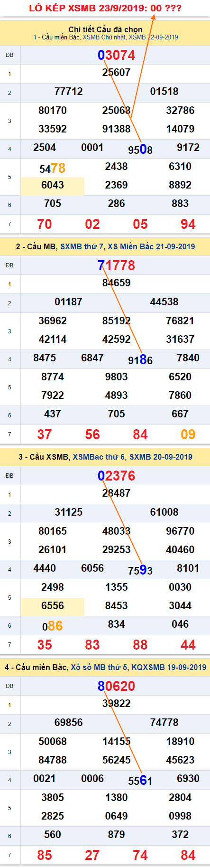Viewport: 210px width, 868px height.
Task: Click special prize number 02376
Action: (x=117, y=476)
